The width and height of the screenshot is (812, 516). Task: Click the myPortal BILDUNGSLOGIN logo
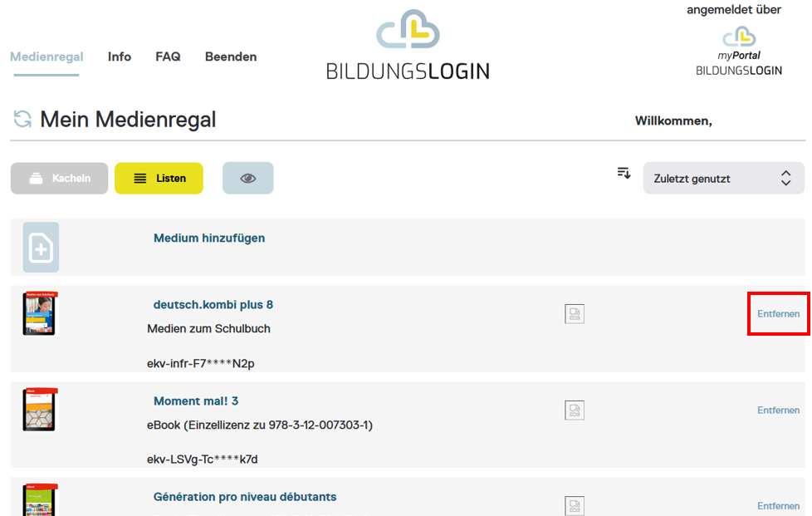[739, 52]
